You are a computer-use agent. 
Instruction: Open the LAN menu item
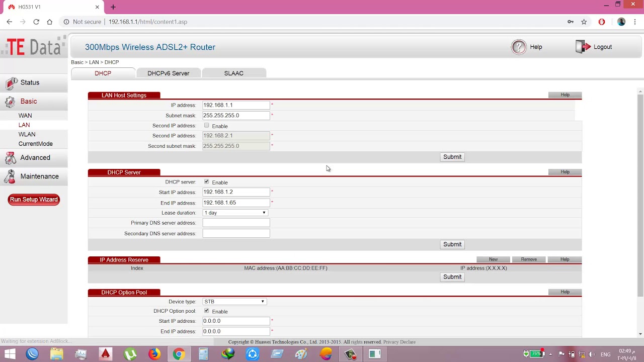point(24,125)
